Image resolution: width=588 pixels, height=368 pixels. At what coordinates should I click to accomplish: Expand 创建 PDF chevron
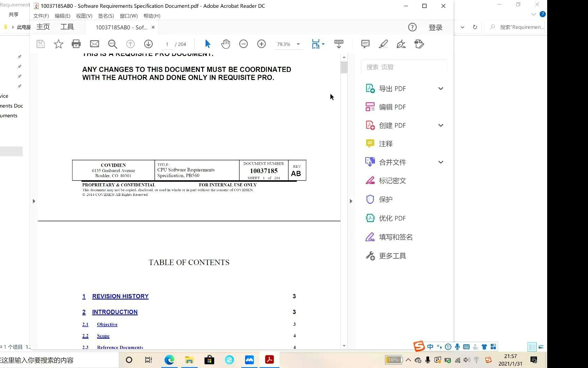(x=441, y=125)
